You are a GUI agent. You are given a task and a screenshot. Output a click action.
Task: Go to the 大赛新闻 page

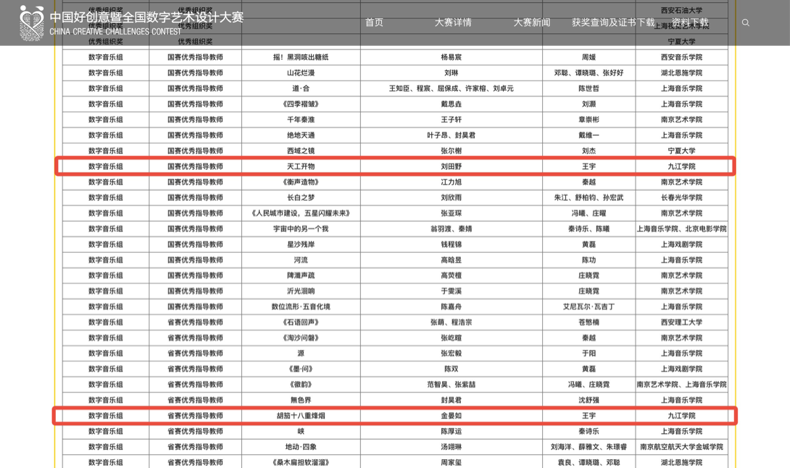531,22
